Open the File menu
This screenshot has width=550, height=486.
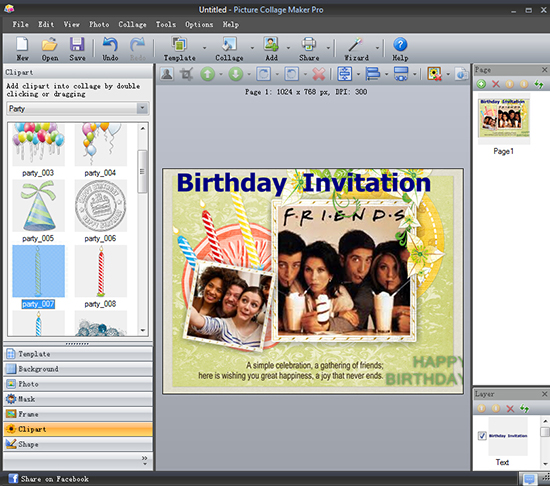coord(20,24)
